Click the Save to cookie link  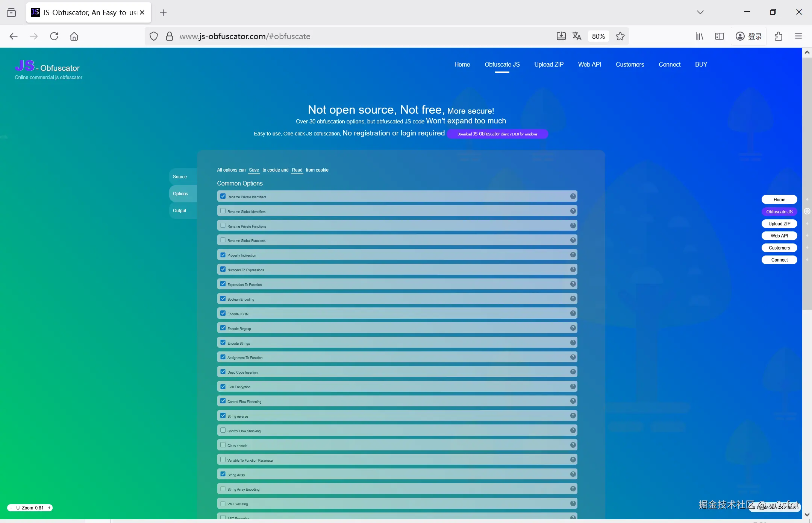click(254, 170)
